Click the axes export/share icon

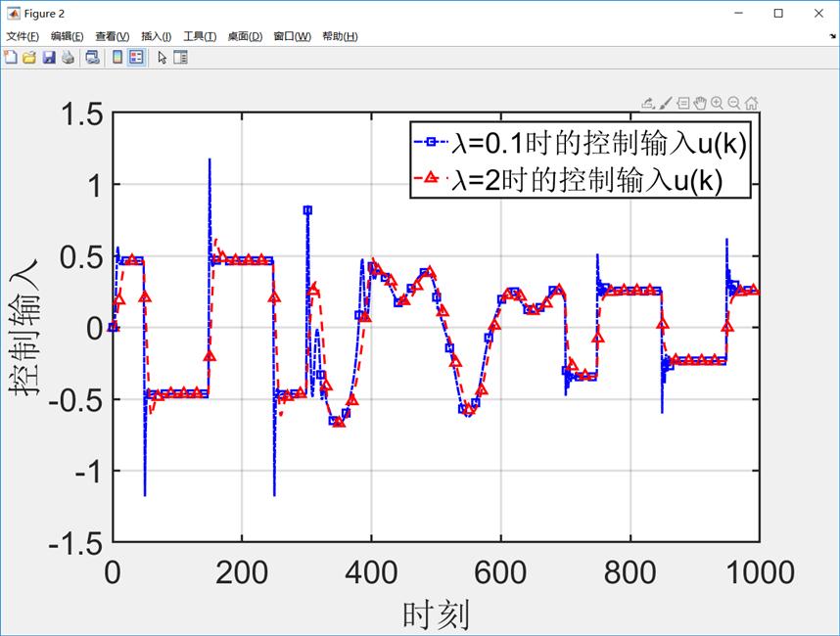pos(648,103)
